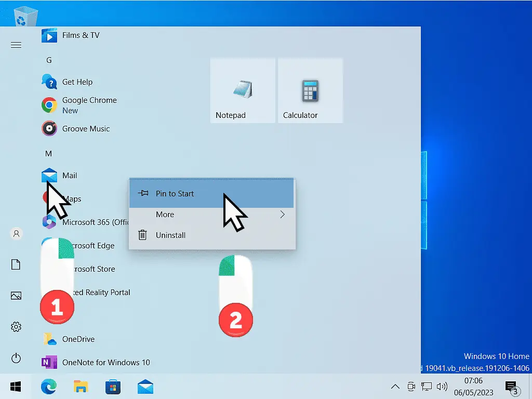Open the Get Help app
The height and width of the screenshot is (399, 532).
point(78,82)
